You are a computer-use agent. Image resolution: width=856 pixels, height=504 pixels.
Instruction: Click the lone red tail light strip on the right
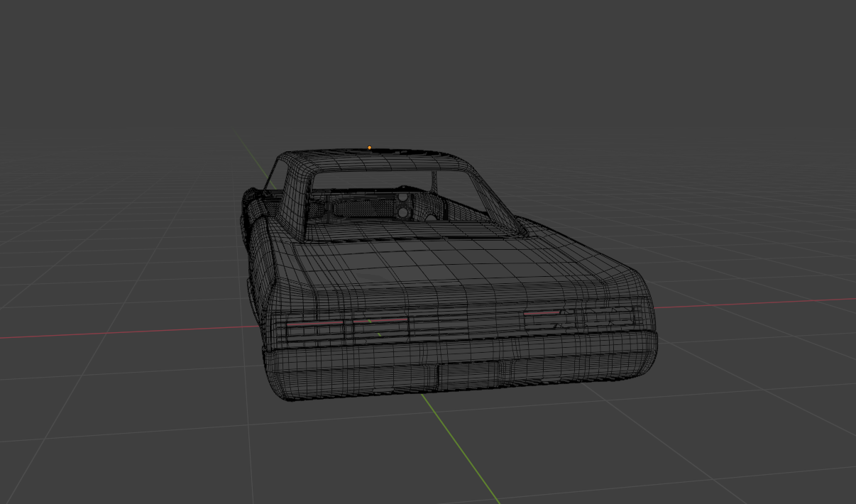(542, 312)
